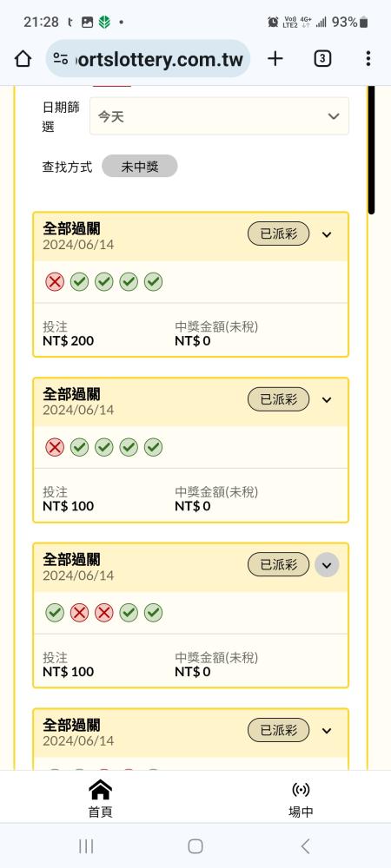The width and height of the screenshot is (391, 868).
Task: Go to 首頁 in bottom navigation
Action: pyautogui.click(x=100, y=798)
